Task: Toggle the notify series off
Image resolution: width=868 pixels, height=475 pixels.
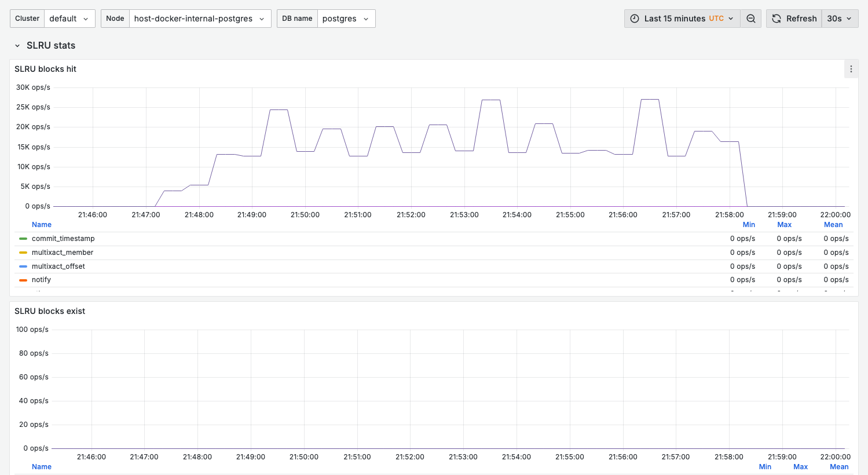Action: point(42,279)
